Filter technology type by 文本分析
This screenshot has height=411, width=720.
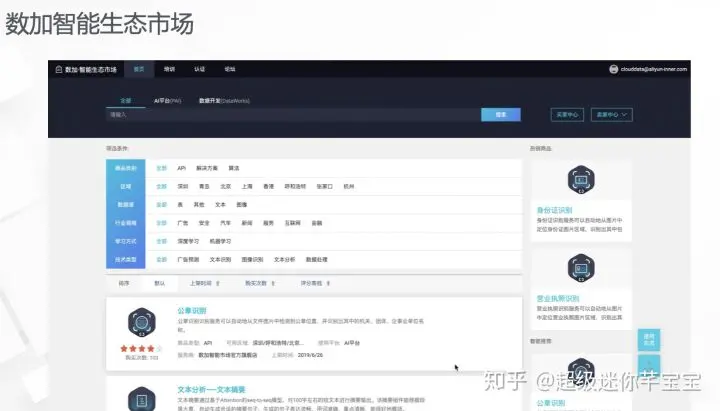coord(284,259)
